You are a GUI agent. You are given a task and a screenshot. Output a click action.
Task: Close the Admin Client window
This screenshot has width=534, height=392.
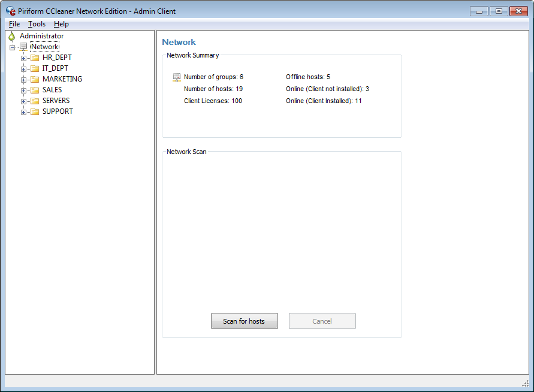pos(518,11)
